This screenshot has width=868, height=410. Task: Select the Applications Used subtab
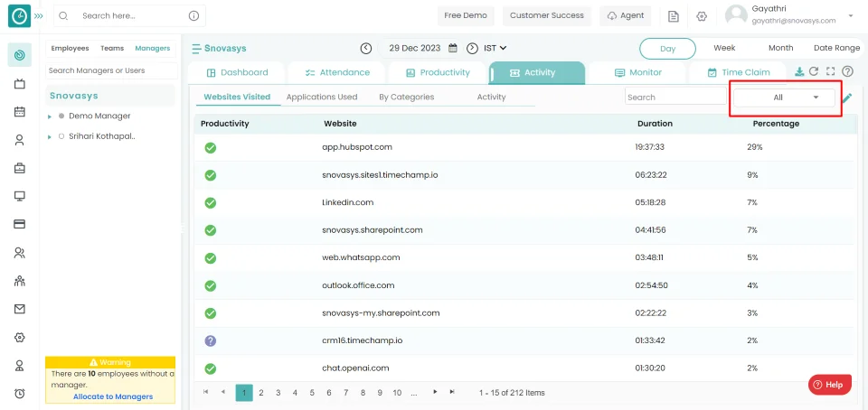point(322,97)
